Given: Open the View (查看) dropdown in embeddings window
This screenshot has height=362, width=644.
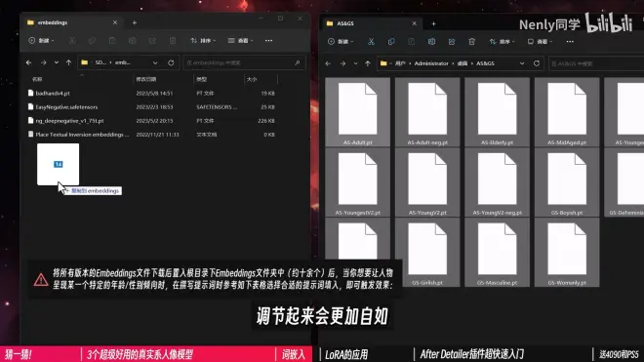Looking at the screenshot, I should click(241, 41).
